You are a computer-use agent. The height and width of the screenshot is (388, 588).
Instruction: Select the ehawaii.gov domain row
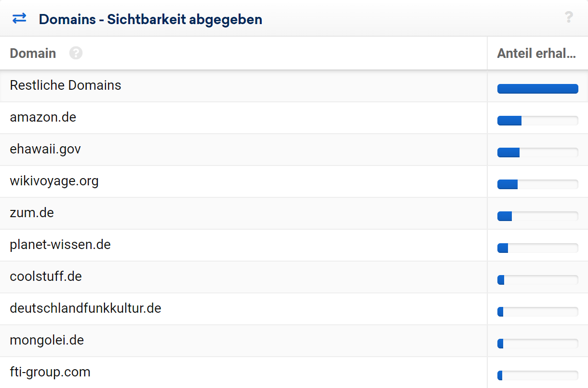point(45,149)
